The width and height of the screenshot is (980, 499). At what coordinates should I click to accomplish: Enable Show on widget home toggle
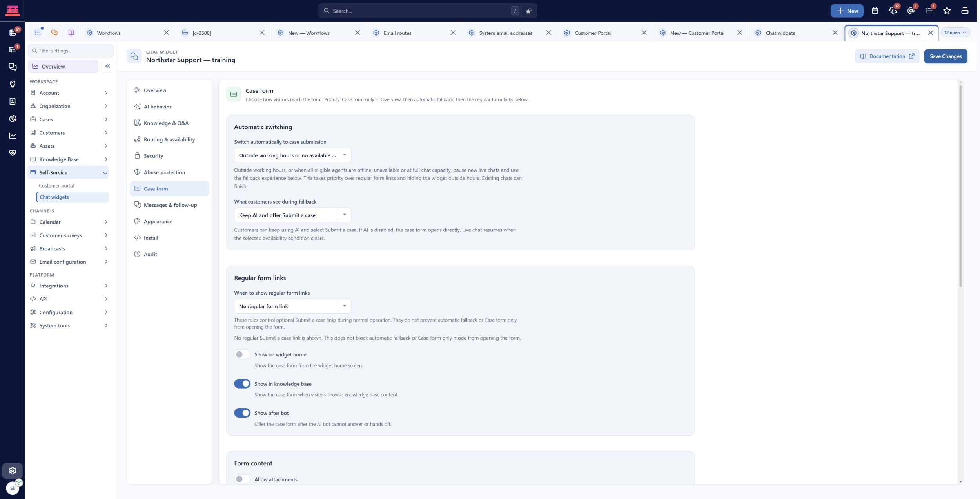pyautogui.click(x=242, y=354)
